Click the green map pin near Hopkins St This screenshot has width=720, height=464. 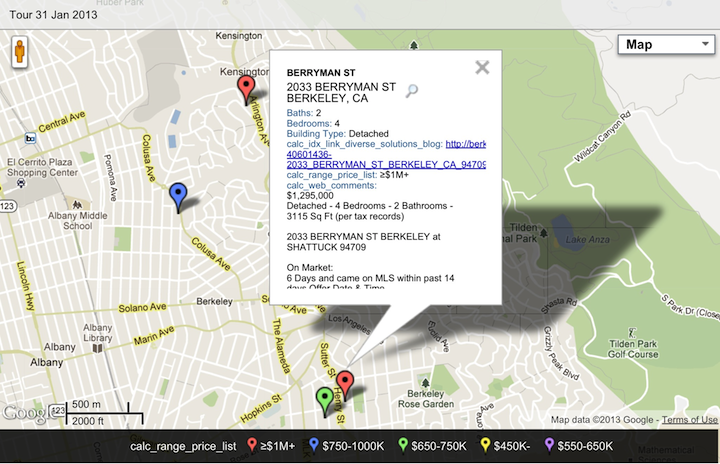(x=325, y=400)
